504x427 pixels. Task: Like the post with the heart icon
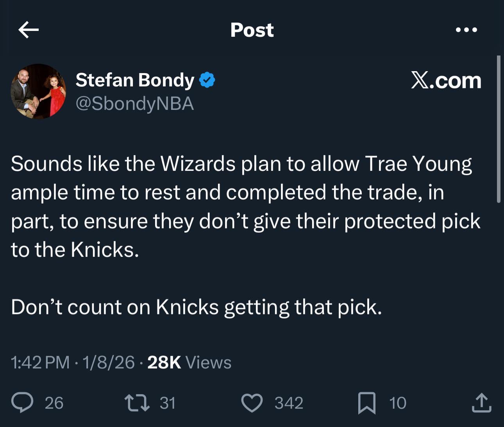(x=252, y=403)
